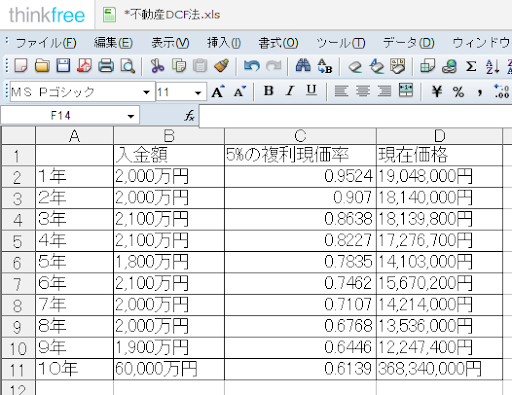Viewport: 512px width, 395px height.
Task: Open the 書式(O) menu
Action: (278, 43)
